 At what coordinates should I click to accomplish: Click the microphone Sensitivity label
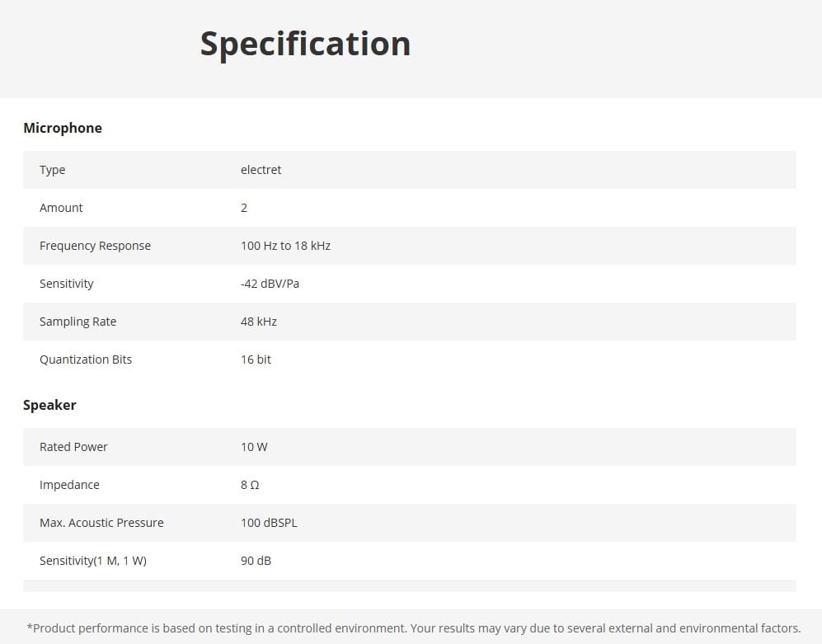67,284
